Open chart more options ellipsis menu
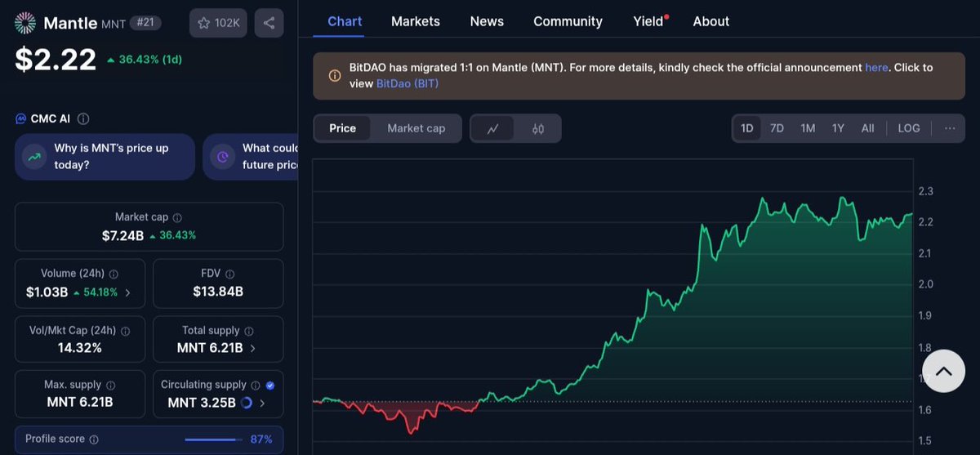The height and width of the screenshot is (455, 980). tap(950, 128)
